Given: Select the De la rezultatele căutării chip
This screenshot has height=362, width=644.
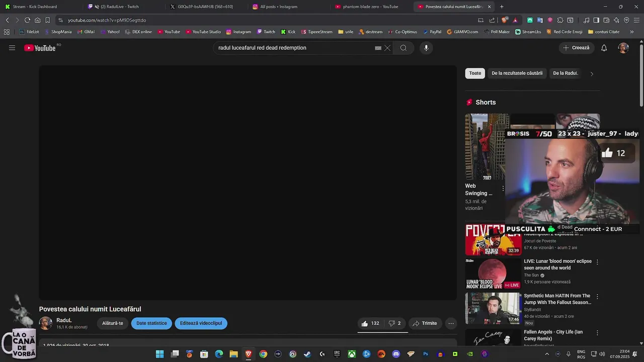Looking at the screenshot, I should [517, 73].
